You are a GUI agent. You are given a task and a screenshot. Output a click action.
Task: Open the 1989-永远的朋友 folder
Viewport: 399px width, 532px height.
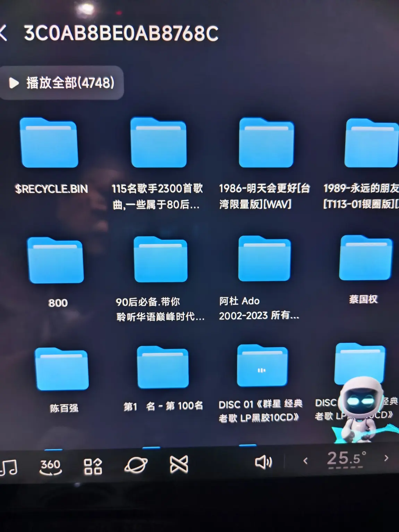coord(371,143)
